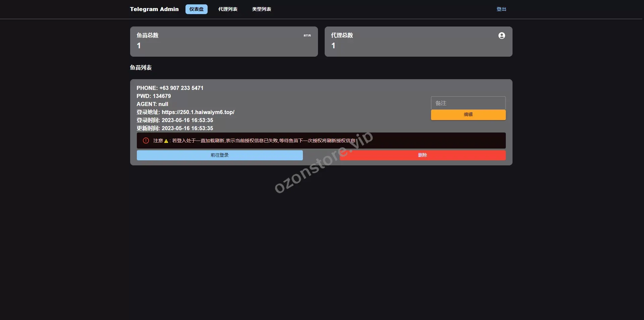The height and width of the screenshot is (320, 644).
Task: Click the 登录地址 URL text line
Action: point(185,112)
